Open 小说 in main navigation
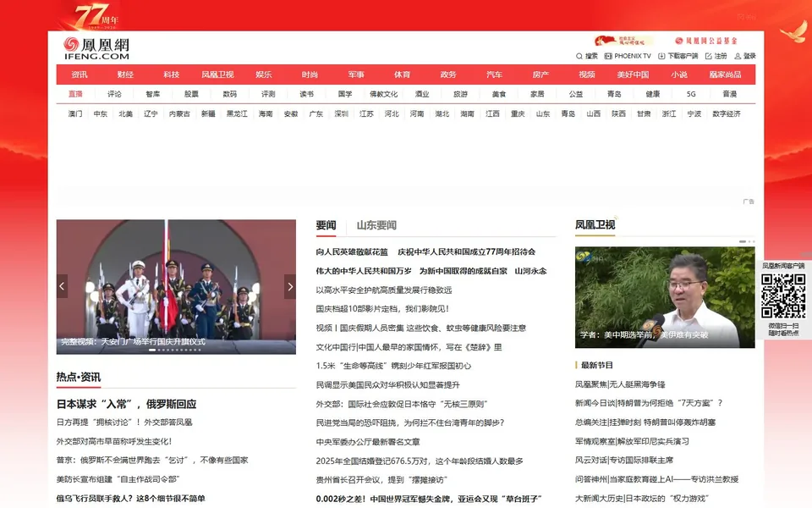Viewport: 812px width, 508px height. point(679,75)
